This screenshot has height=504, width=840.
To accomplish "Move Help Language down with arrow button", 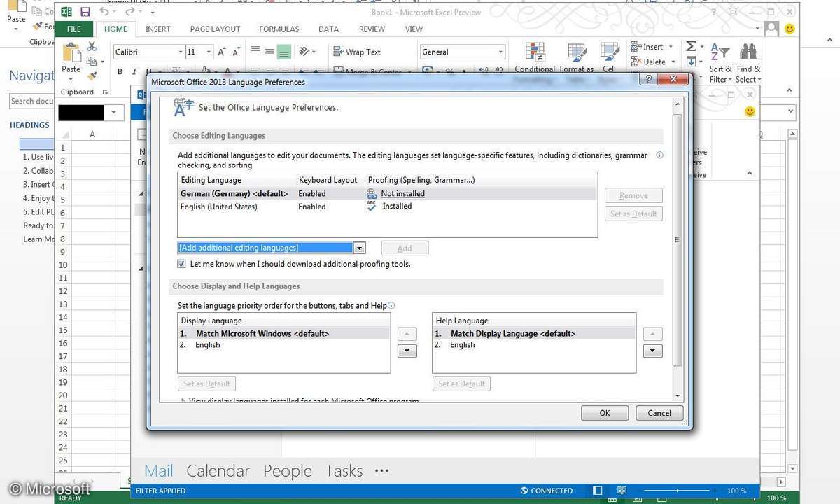I will click(x=652, y=351).
